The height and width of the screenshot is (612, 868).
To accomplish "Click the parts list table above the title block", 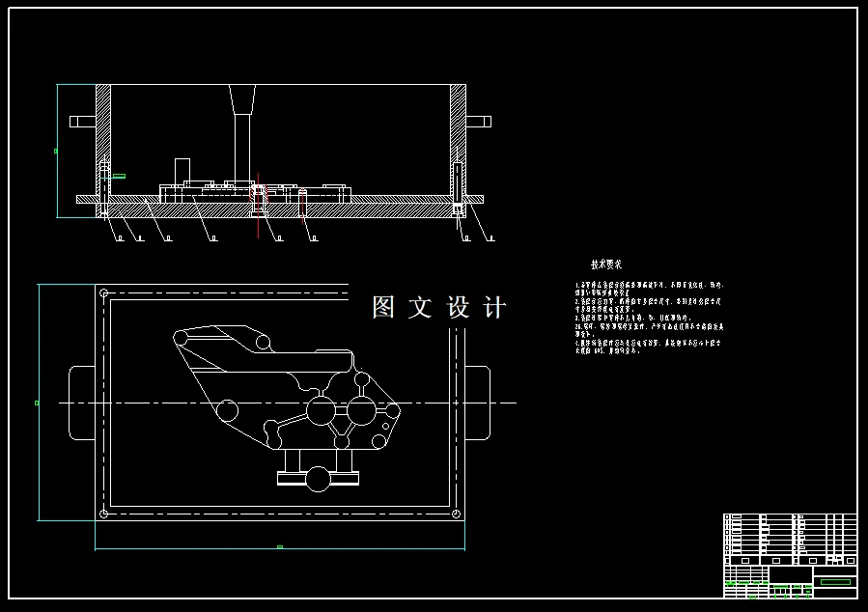I will [790, 540].
